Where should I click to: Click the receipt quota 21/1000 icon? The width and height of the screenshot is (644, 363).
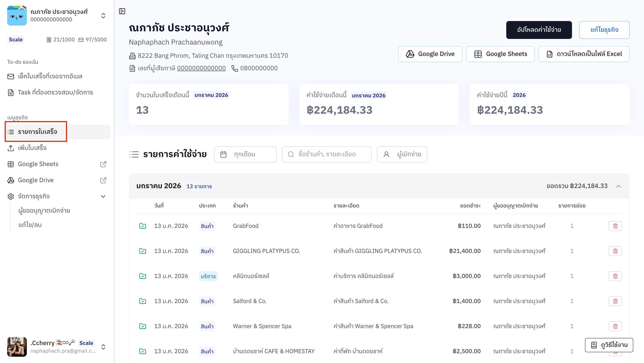pyautogui.click(x=49, y=40)
